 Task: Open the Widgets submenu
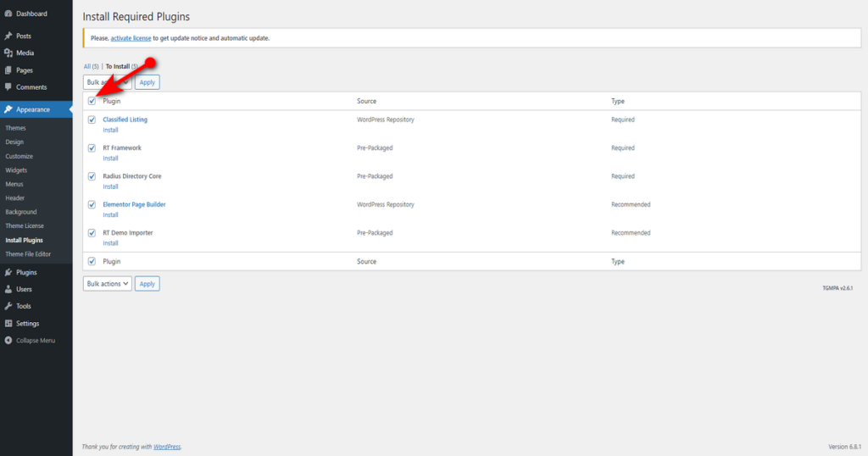point(16,170)
